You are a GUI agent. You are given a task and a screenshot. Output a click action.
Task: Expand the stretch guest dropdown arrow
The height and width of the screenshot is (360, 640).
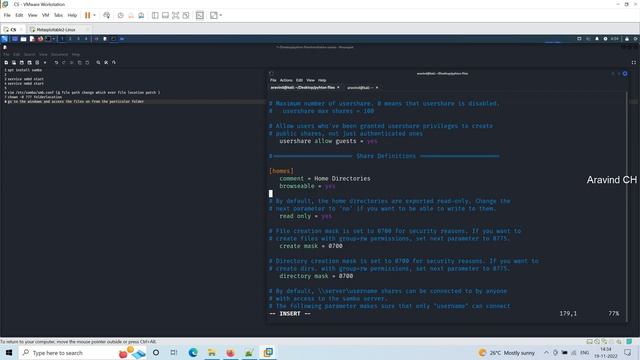pyautogui.click(x=221, y=16)
